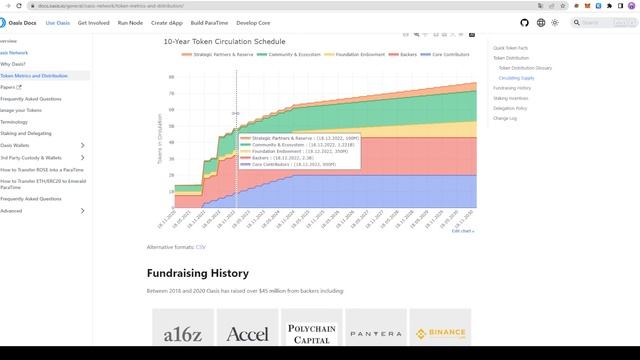Click the translate page icon
Image resolution: width=640 pixels, height=360 pixels.
pyautogui.click(x=540, y=6)
